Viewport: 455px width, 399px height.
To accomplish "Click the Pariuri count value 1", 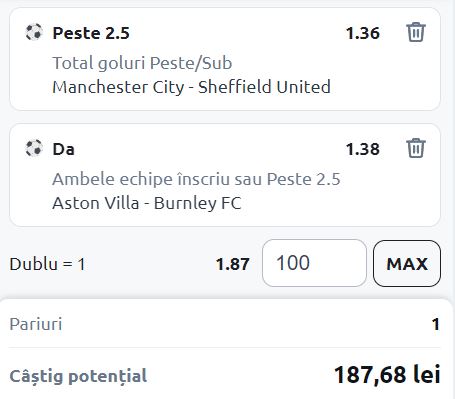I will click(x=436, y=324).
